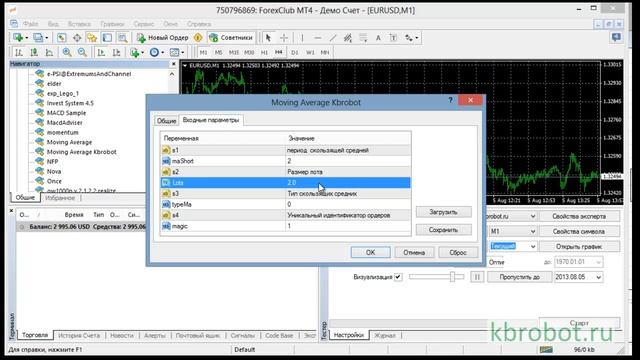The image size is (640, 360).
Task: Switch chart to bar chart type
Action: click(19, 53)
